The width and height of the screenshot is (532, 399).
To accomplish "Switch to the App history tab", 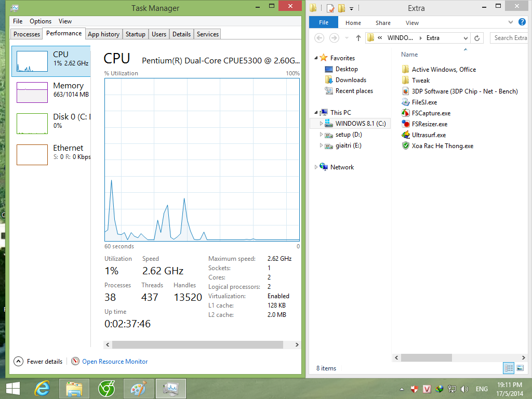I will [x=103, y=34].
